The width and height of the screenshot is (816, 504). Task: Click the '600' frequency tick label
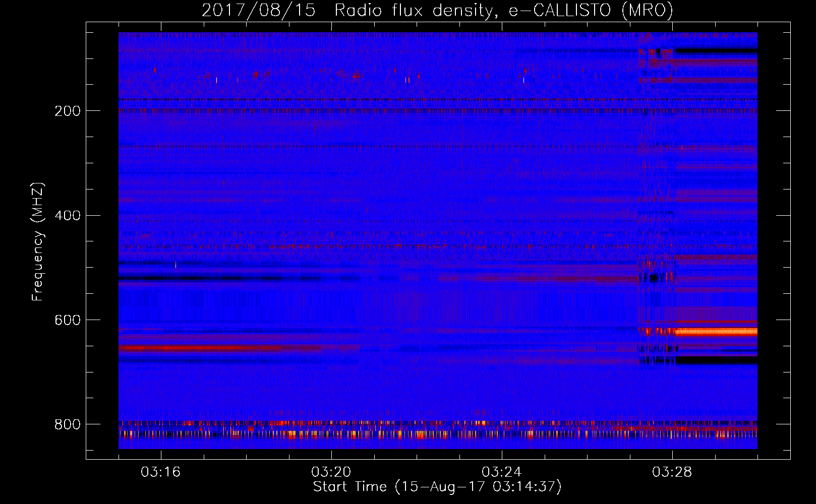click(68, 320)
